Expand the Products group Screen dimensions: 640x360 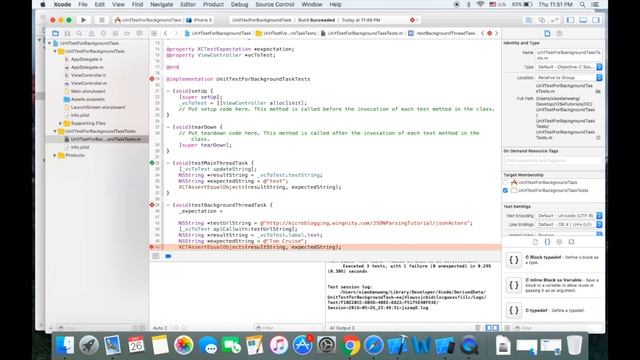tap(55, 156)
